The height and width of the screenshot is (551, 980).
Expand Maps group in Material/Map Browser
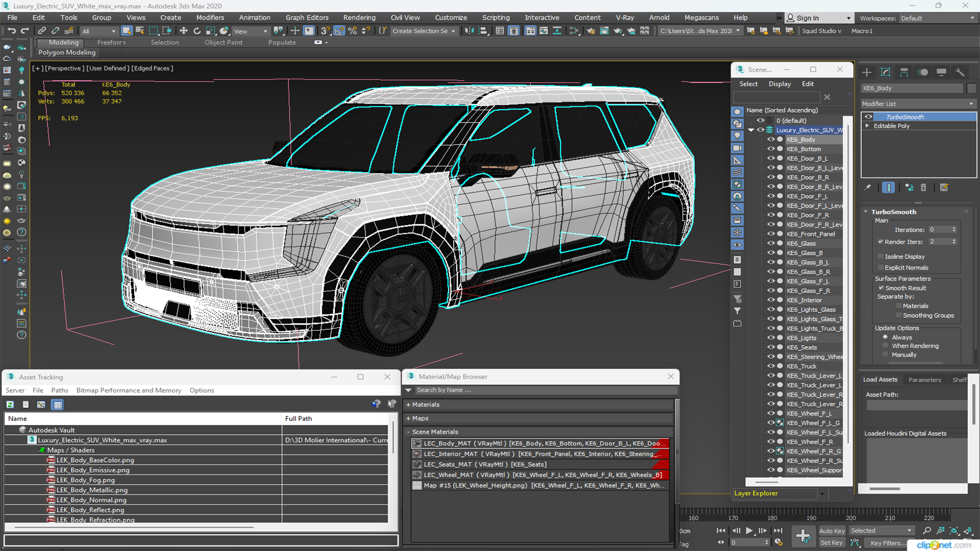tap(408, 418)
